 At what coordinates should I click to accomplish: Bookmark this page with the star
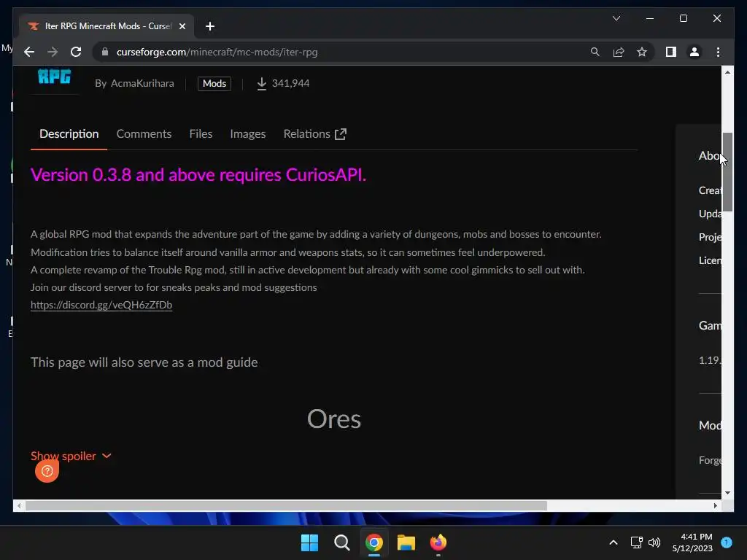642,52
